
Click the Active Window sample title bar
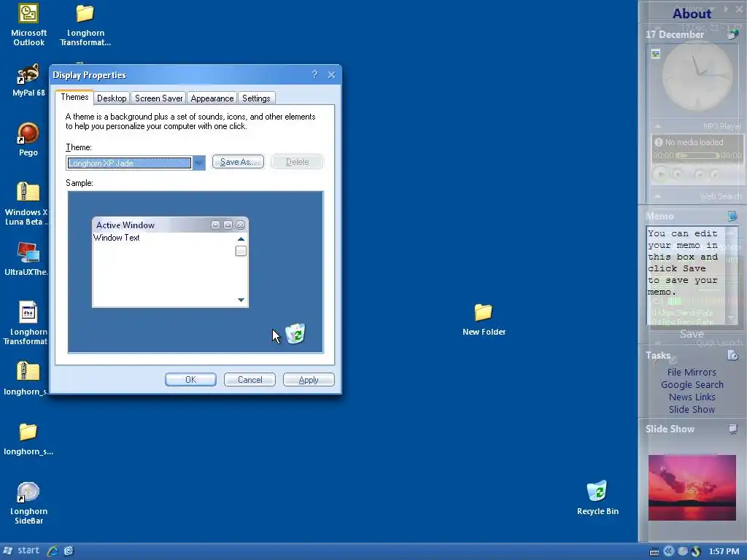tap(170, 225)
